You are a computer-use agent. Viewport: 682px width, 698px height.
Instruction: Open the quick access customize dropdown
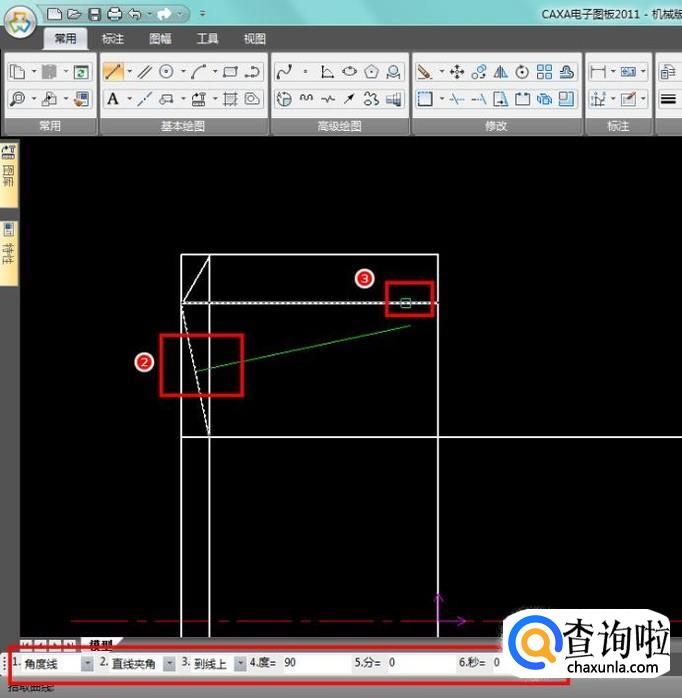coord(203,14)
